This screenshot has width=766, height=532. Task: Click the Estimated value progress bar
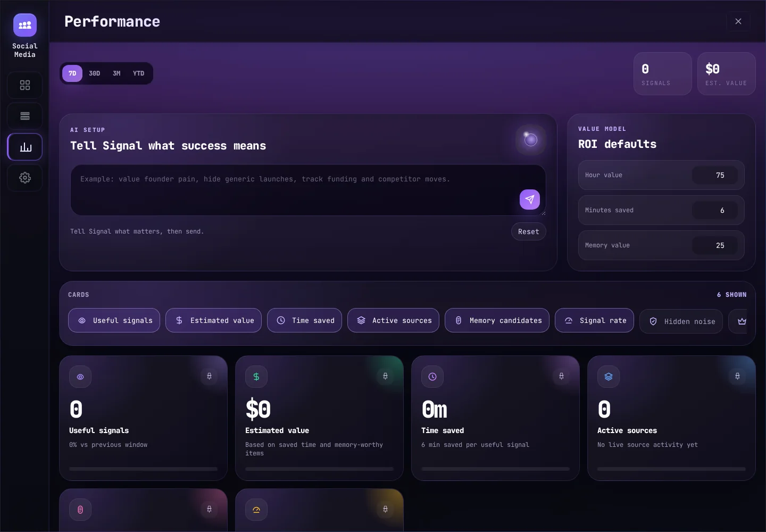319,469
